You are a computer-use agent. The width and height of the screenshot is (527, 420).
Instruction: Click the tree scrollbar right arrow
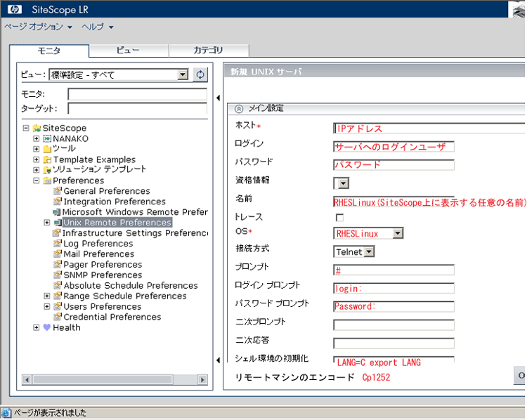click(x=202, y=380)
